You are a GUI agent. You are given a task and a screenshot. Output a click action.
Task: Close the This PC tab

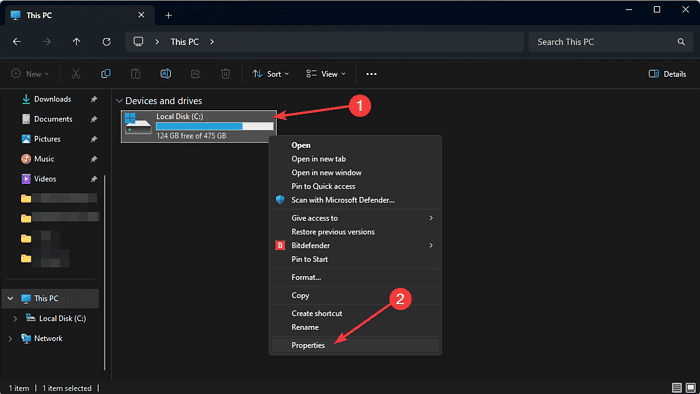tap(141, 15)
